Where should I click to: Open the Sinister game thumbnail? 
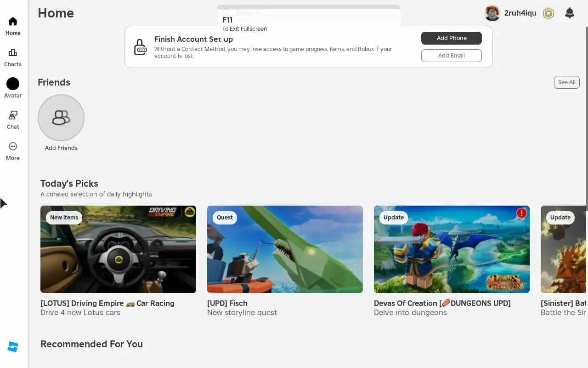(564, 249)
